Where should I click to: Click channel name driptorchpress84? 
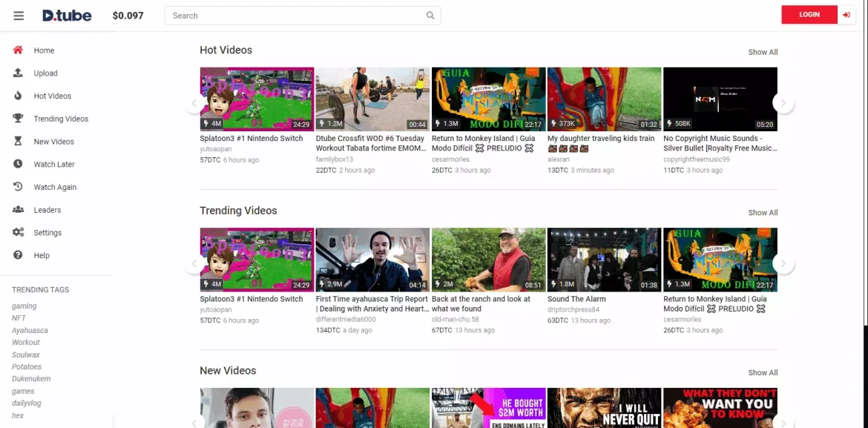[x=573, y=310]
